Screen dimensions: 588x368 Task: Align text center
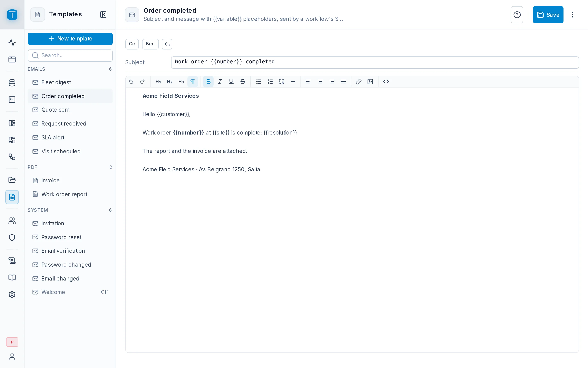(320, 82)
